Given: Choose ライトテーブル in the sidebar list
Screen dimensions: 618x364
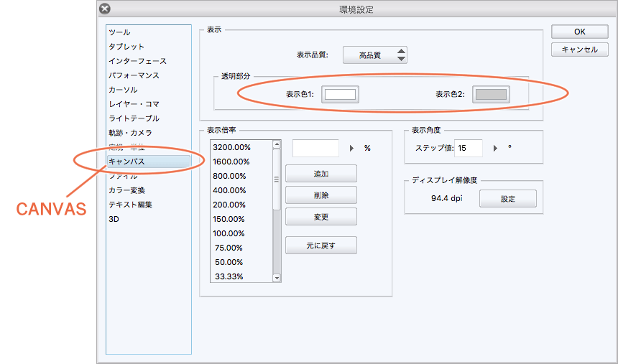Looking at the screenshot, I should (134, 118).
